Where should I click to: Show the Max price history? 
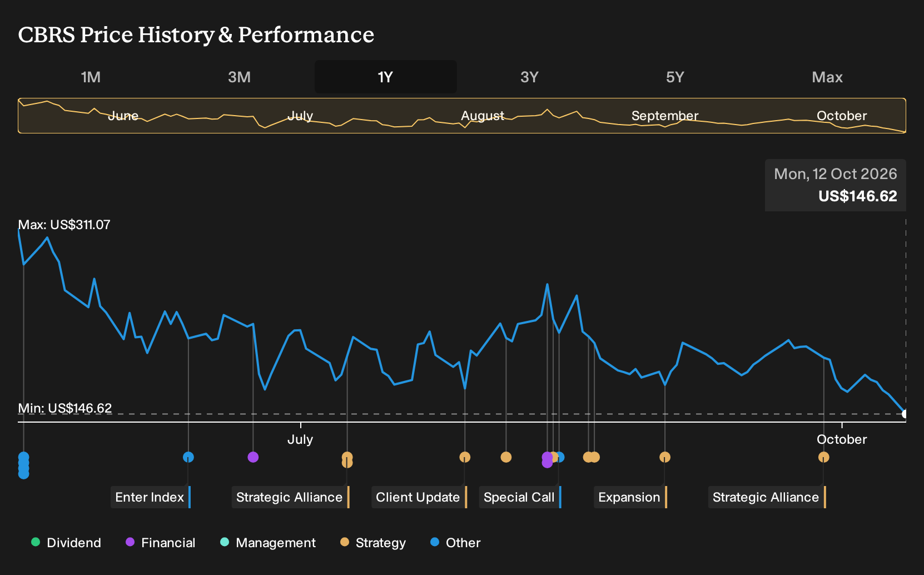[x=827, y=77]
